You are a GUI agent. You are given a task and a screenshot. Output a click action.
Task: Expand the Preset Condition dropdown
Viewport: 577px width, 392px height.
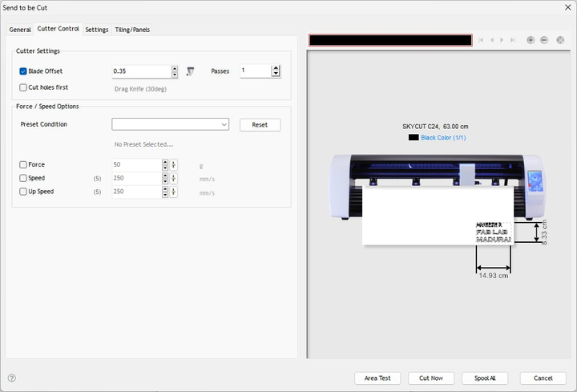coord(224,124)
